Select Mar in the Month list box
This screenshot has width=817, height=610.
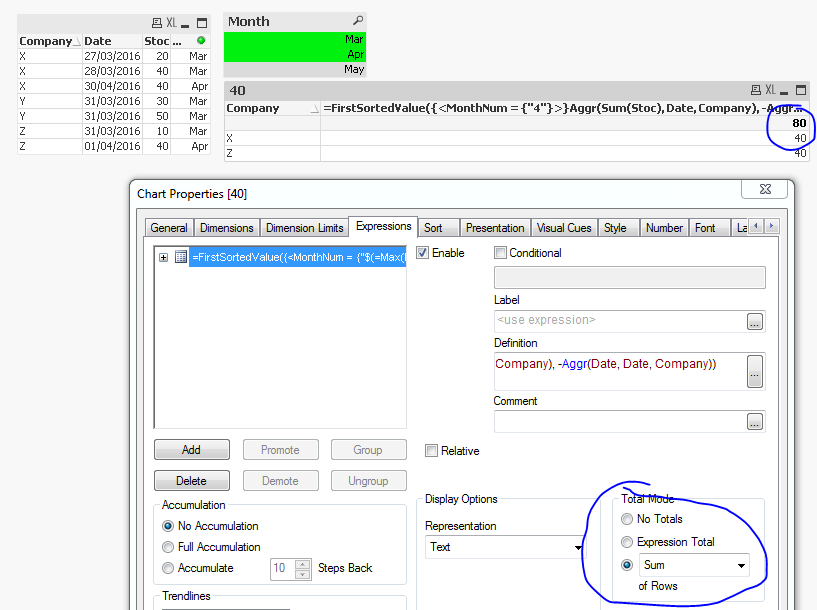click(x=295, y=40)
